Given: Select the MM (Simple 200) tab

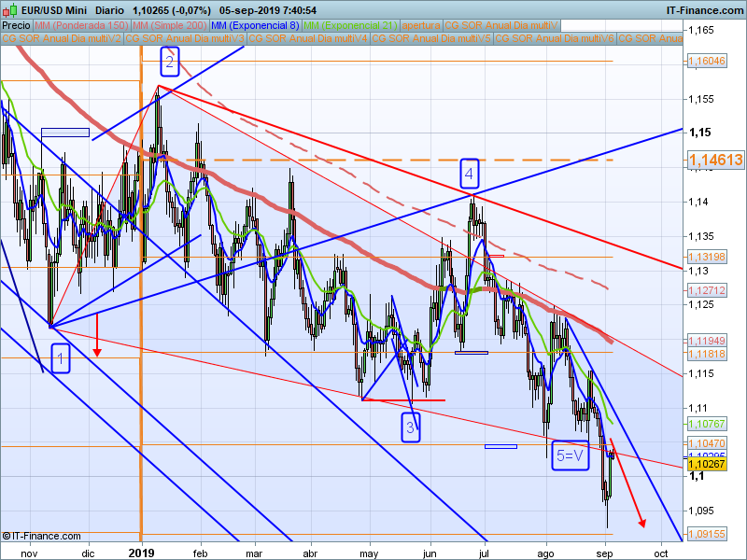Looking at the screenshot, I should coord(170,25).
